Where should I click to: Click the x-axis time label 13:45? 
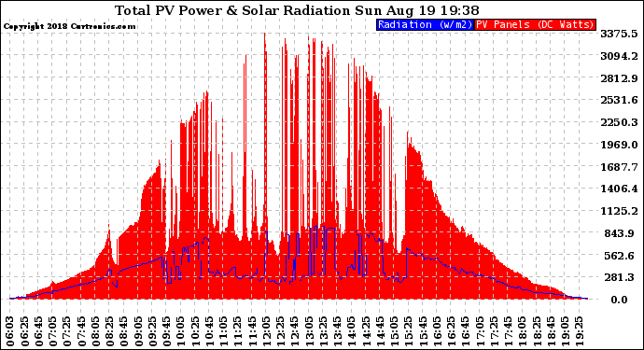[337, 331]
